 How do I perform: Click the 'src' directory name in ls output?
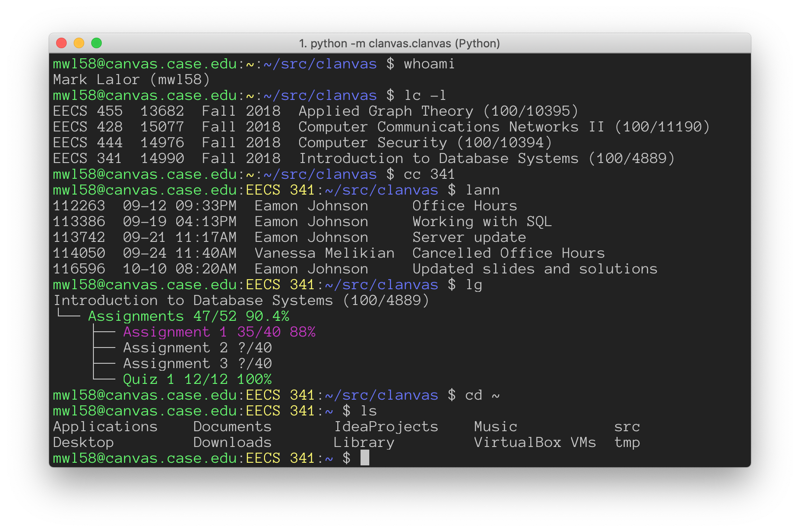click(x=627, y=427)
